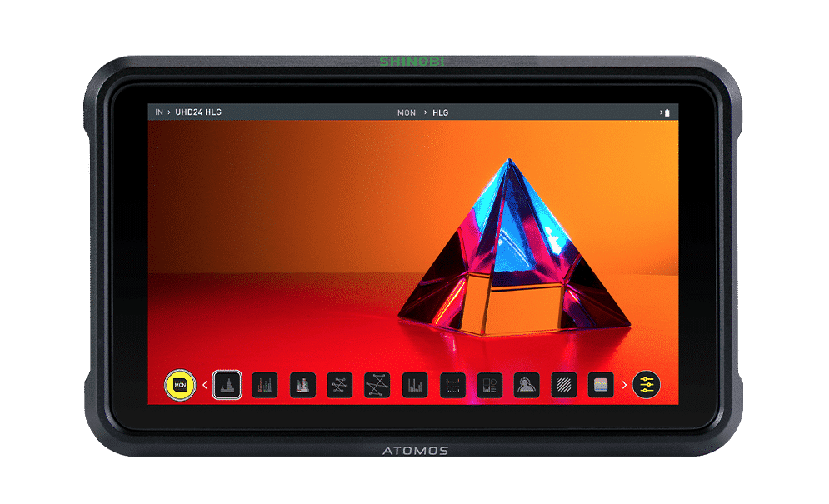Open the IN input source menu

click(159, 112)
